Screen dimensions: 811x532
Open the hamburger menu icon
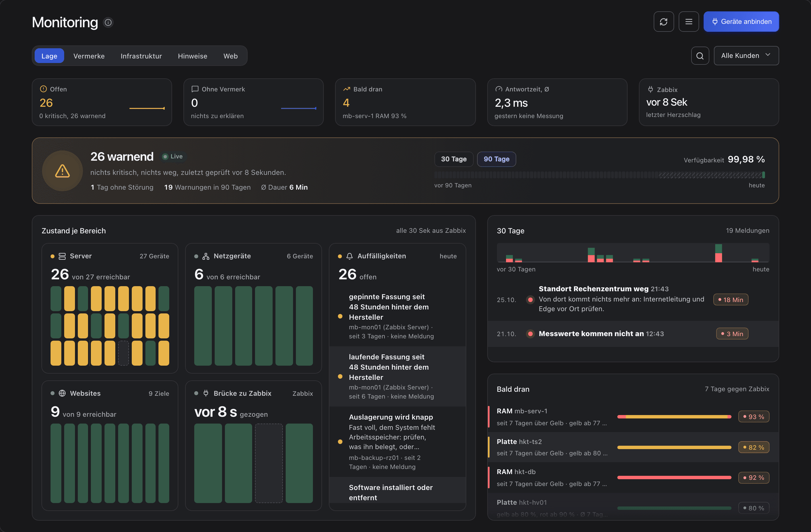pyautogui.click(x=689, y=22)
